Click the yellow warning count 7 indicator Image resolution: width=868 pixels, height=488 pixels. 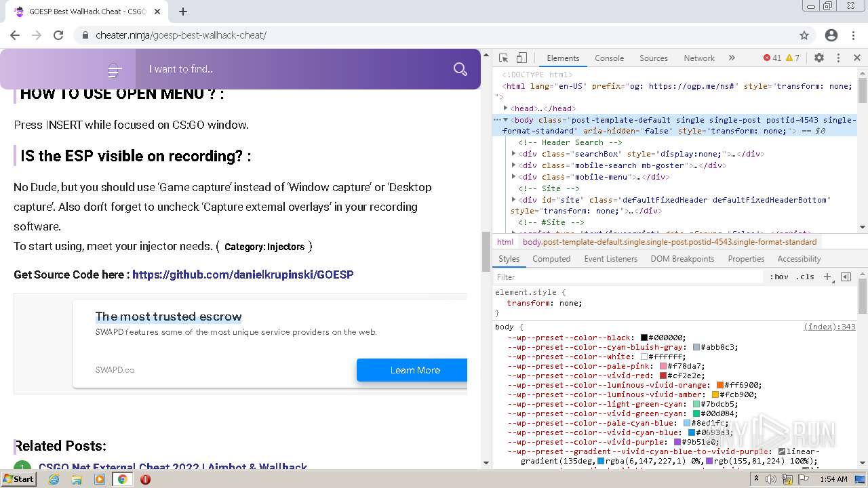(x=793, y=58)
